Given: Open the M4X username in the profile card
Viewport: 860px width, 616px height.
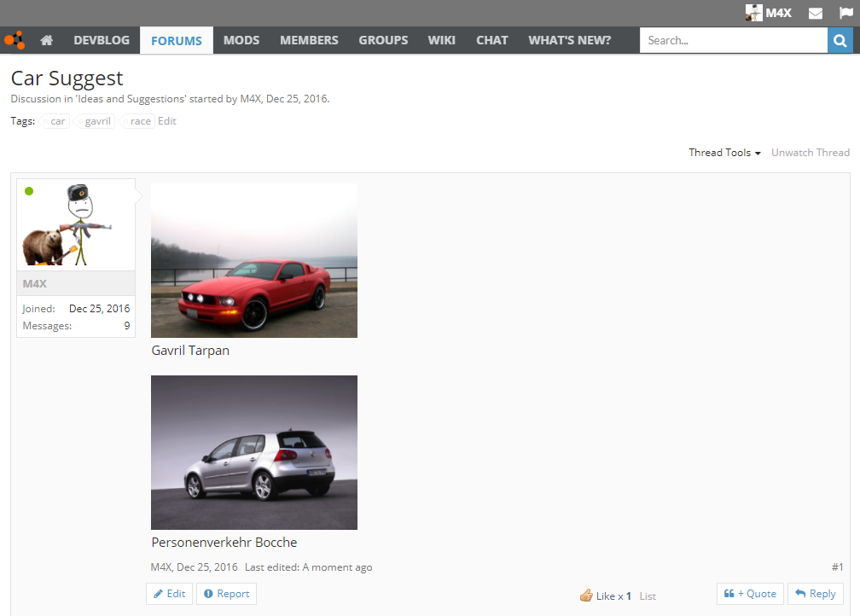Looking at the screenshot, I should coord(34,283).
